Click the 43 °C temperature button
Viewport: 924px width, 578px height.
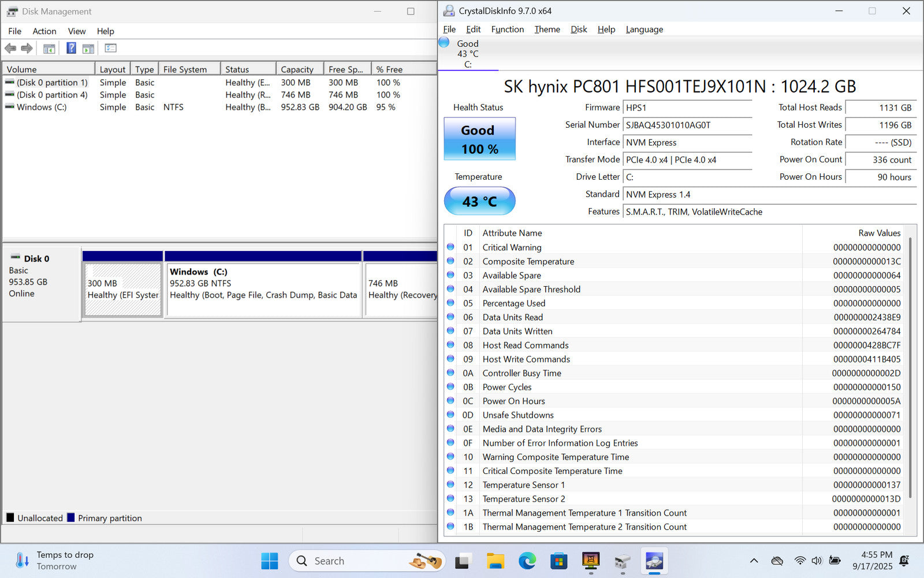point(479,201)
